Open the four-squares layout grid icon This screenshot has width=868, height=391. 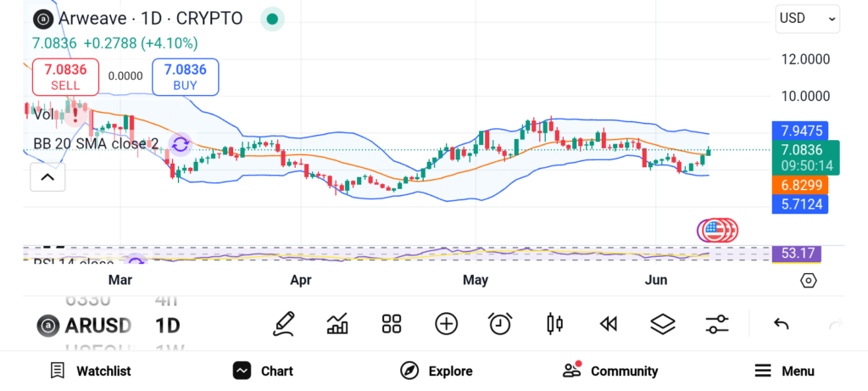392,324
